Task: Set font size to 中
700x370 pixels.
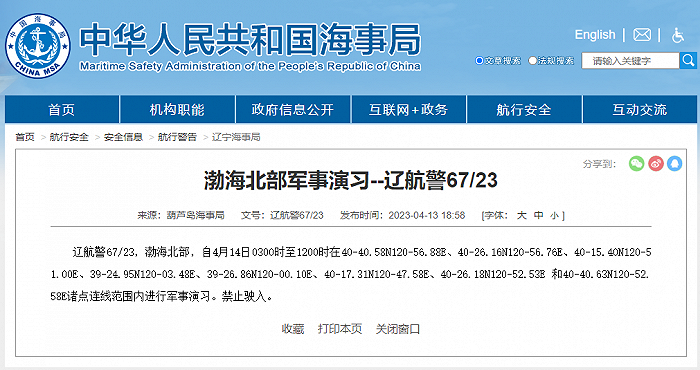Action: 538,216
